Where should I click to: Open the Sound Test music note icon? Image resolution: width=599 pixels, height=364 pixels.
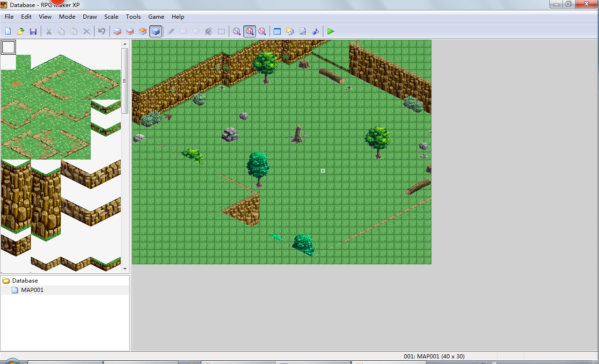click(315, 31)
